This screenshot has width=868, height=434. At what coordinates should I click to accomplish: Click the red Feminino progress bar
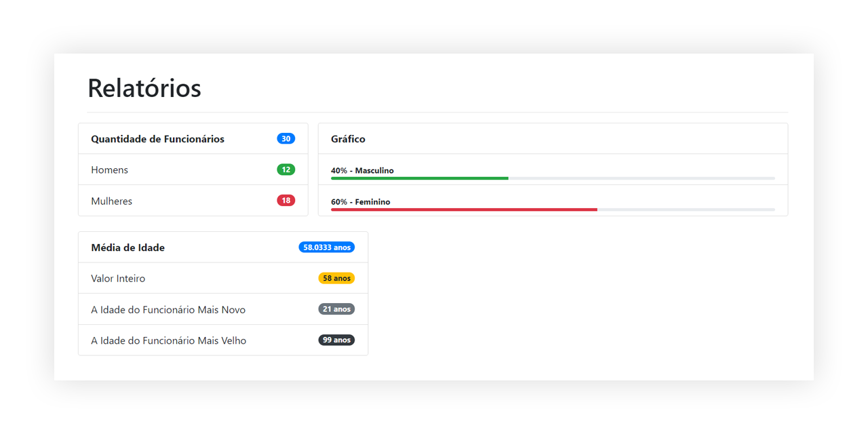click(x=463, y=209)
